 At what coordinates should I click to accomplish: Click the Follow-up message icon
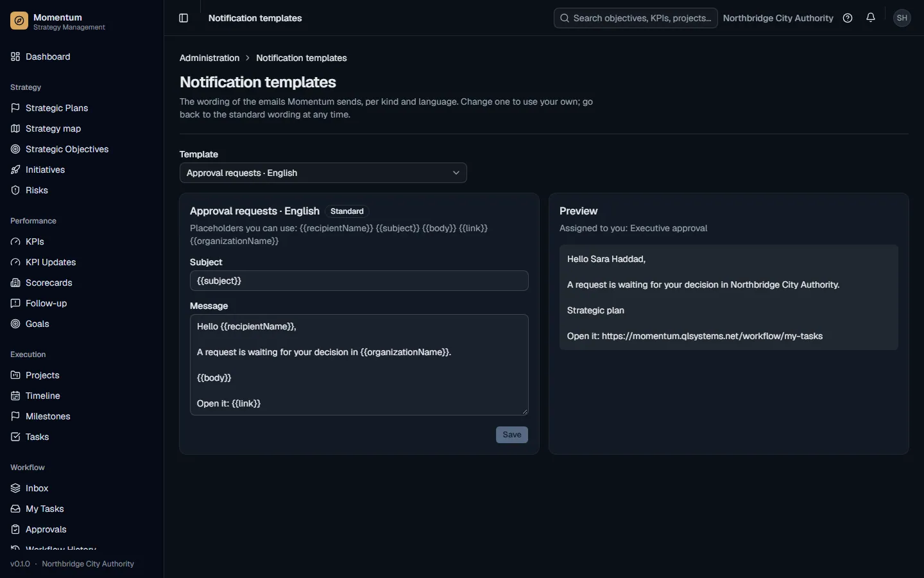pyautogui.click(x=15, y=303)
